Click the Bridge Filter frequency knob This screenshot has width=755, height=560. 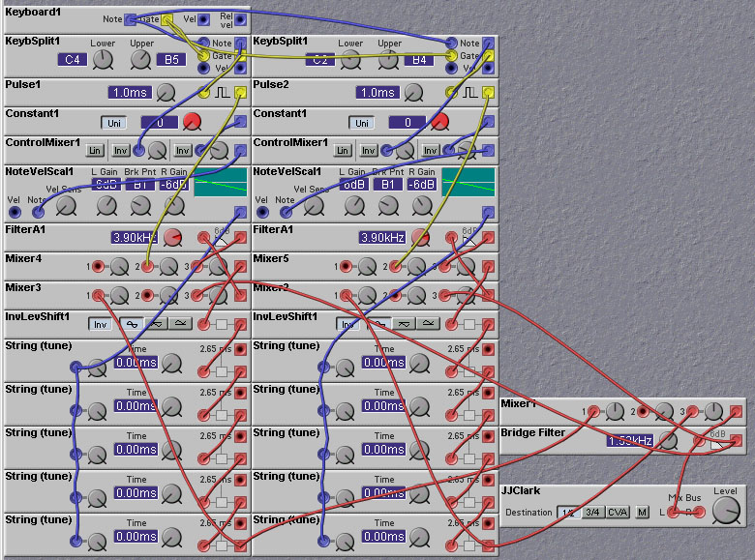click(x=671, y=440)
